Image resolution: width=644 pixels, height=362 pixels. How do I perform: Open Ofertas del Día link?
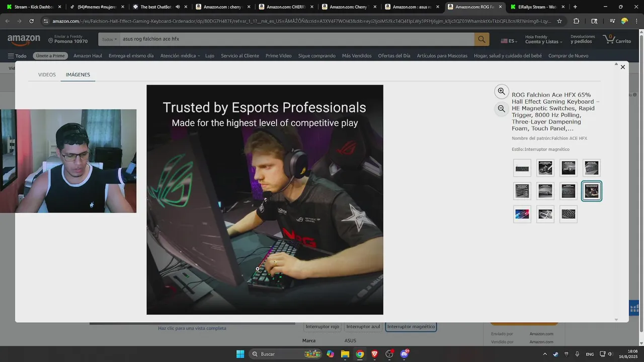pyautogui.click(x=394, y=56)
